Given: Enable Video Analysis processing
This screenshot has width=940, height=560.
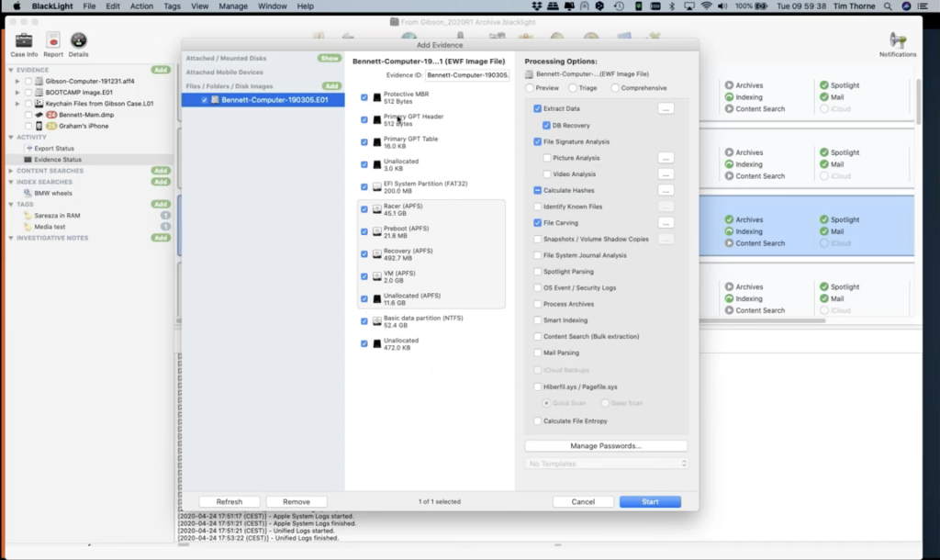Looking at the screenshot, I should (547, 174).
